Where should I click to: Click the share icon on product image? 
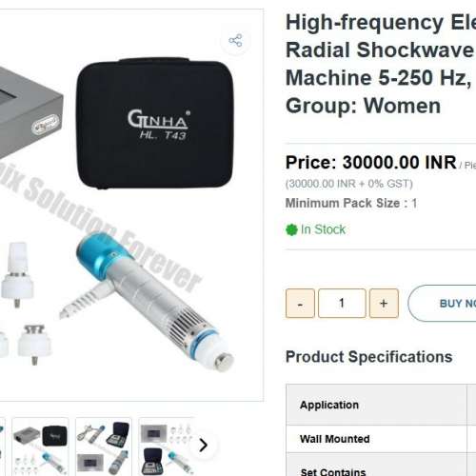click(x=235, y=41)
